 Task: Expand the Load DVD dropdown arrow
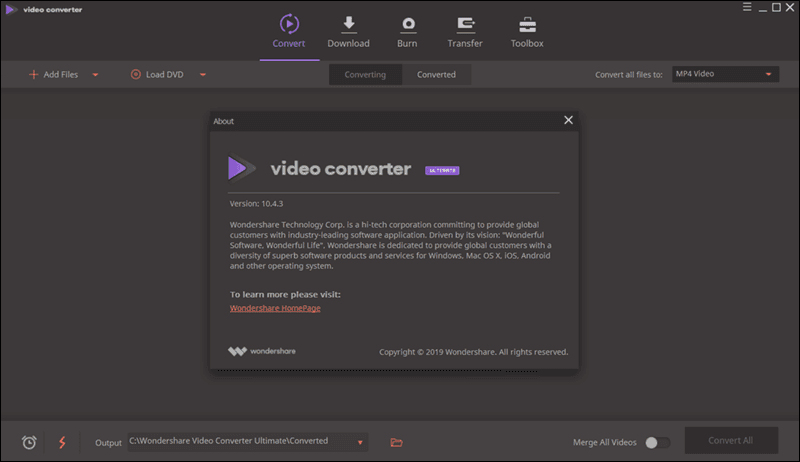[x=203, y=75]
